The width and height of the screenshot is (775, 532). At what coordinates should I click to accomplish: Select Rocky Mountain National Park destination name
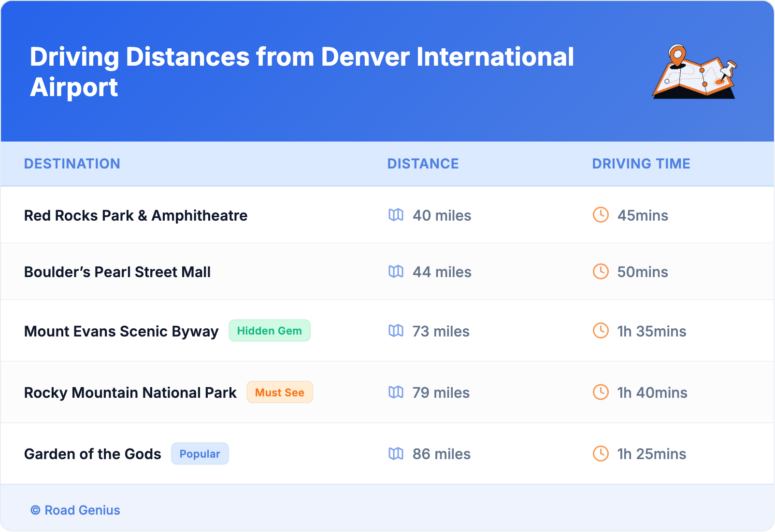[x=130, y=392]
